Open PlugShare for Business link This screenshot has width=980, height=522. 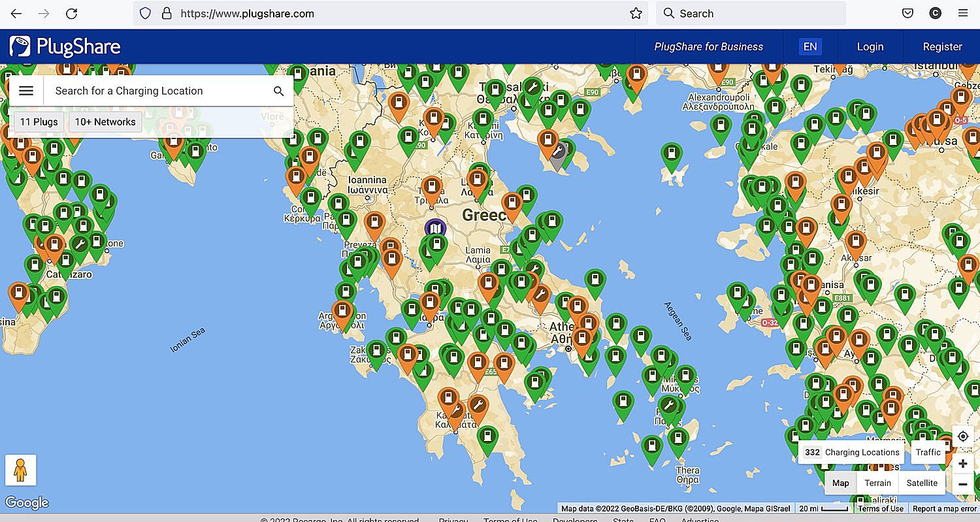709,46
